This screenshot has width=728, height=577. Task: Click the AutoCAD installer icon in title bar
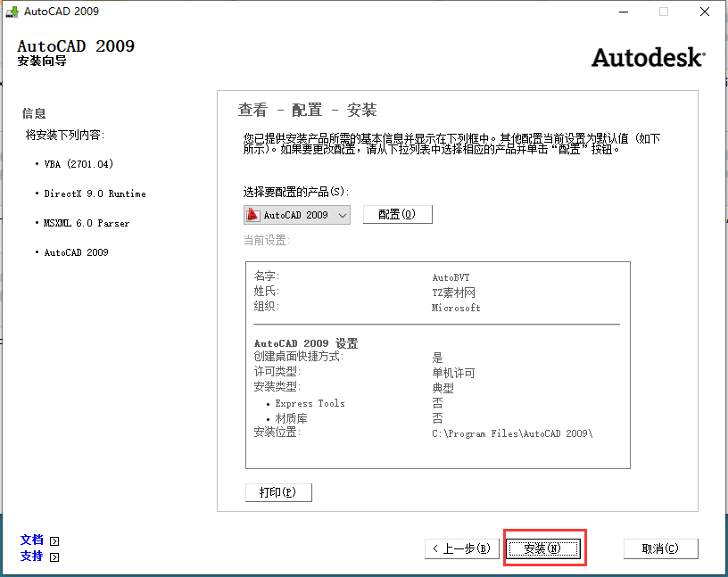(x=12, y=12)
